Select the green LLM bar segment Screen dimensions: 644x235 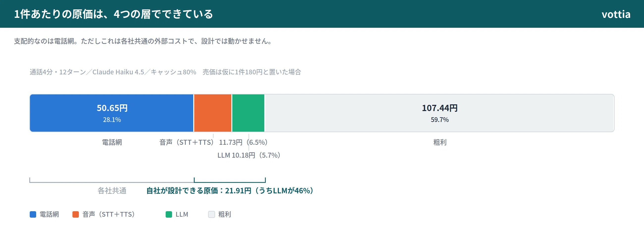click(x=248, y=113)
